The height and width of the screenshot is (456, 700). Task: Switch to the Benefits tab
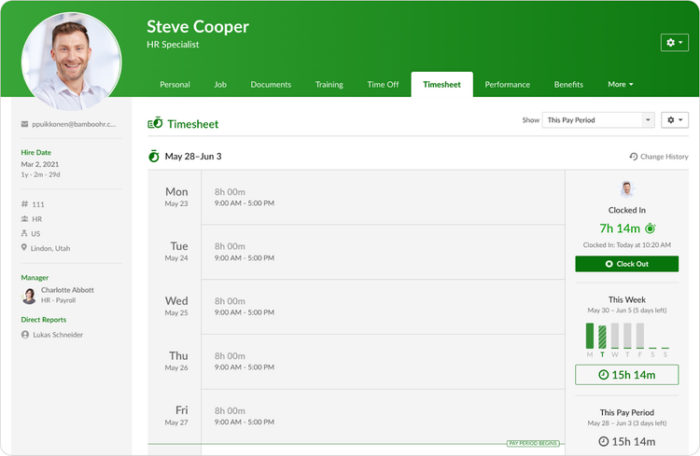click(568, 85)
